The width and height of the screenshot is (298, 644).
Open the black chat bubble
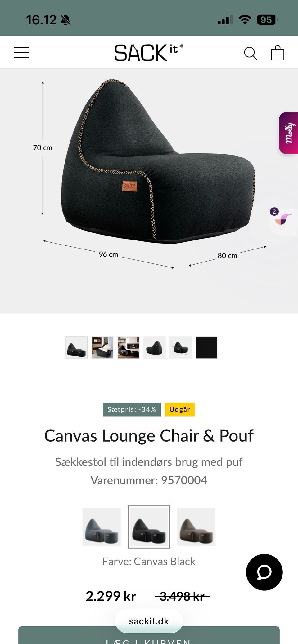tap(264, 572)
